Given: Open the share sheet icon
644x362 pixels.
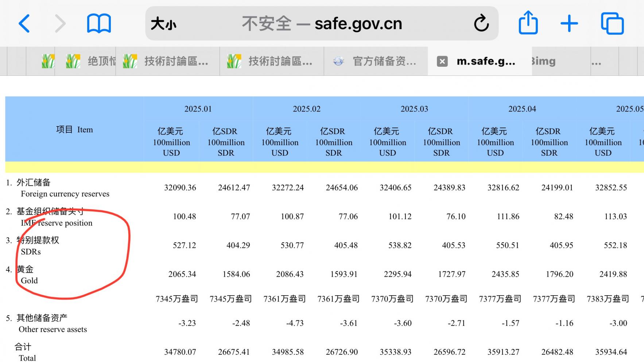Looking at the screenshot, I should pyautogui.click(x=528, y=23).
